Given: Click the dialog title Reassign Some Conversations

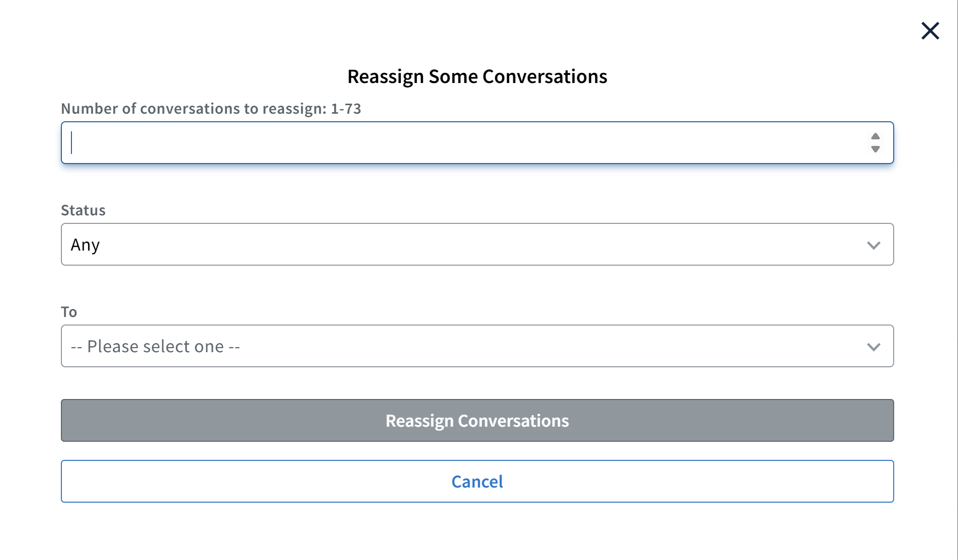Looking at the screenshot, I should click(477, 76).
